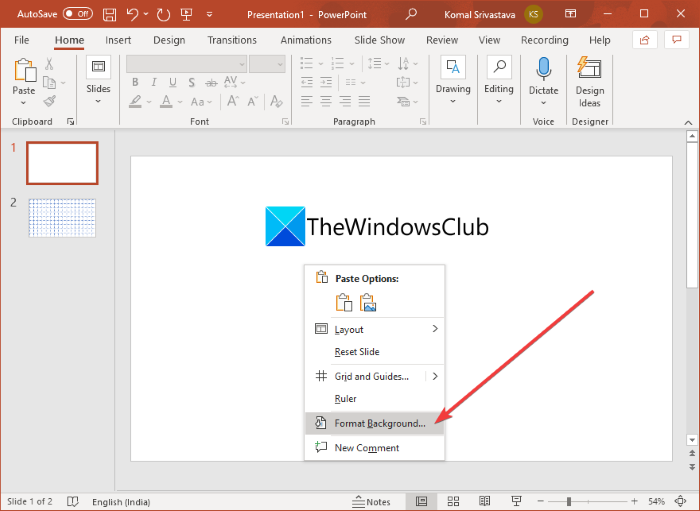Toggle Underline formatting
The image size is (700, 511).
(x=173, y=83)
